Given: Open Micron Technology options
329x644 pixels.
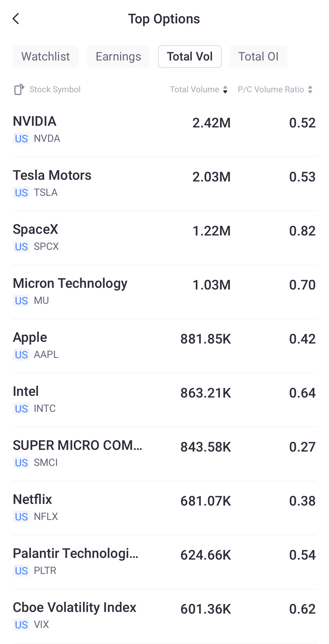Looking at the screenshot, I should pos(164,292).
